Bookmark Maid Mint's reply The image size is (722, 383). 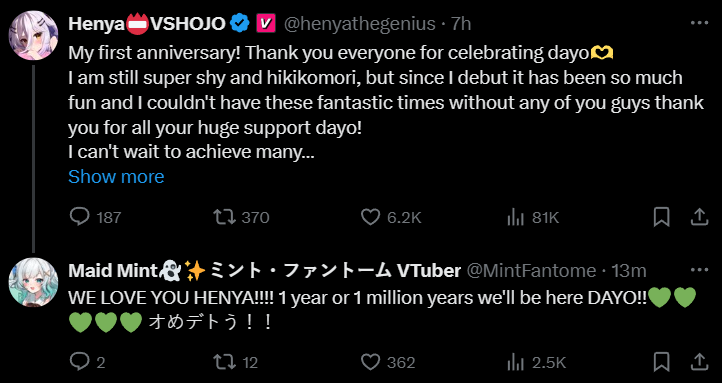pos(662,362)
